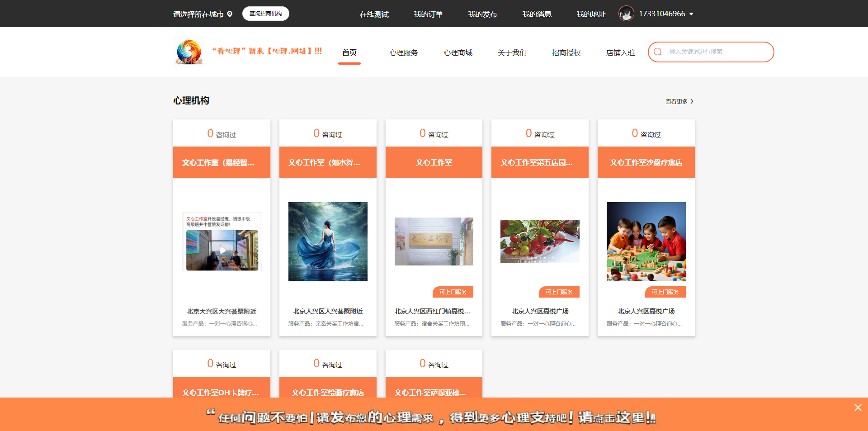Go to 我的订单 in top menu

pyautogui.click(x=428, y=14)
